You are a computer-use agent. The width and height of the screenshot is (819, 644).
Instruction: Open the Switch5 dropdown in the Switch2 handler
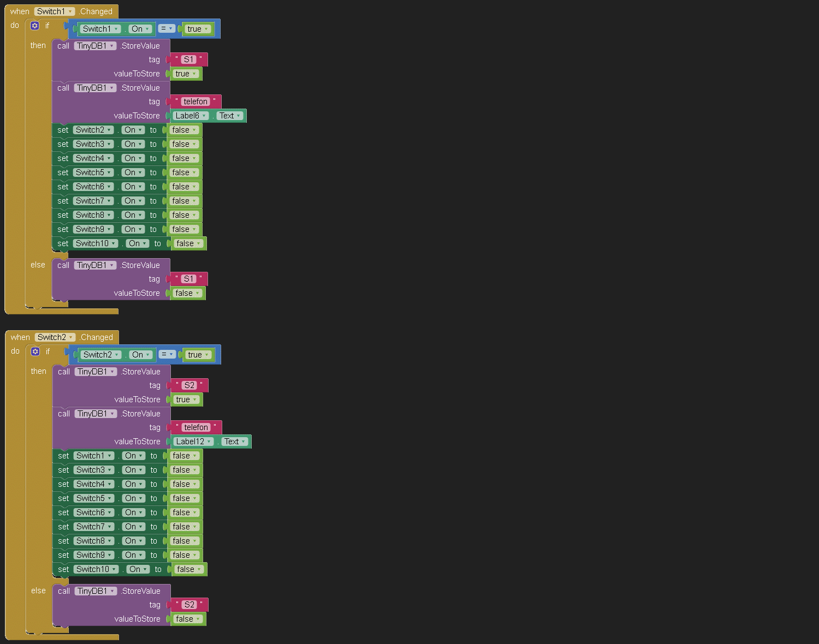[94, 498]
